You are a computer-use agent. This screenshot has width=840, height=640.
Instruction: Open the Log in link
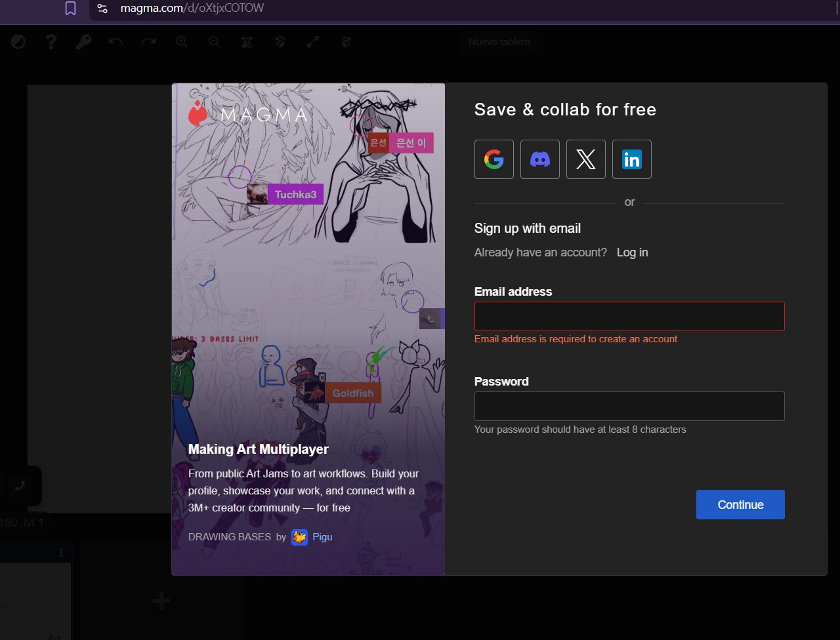tap(632, 252)
